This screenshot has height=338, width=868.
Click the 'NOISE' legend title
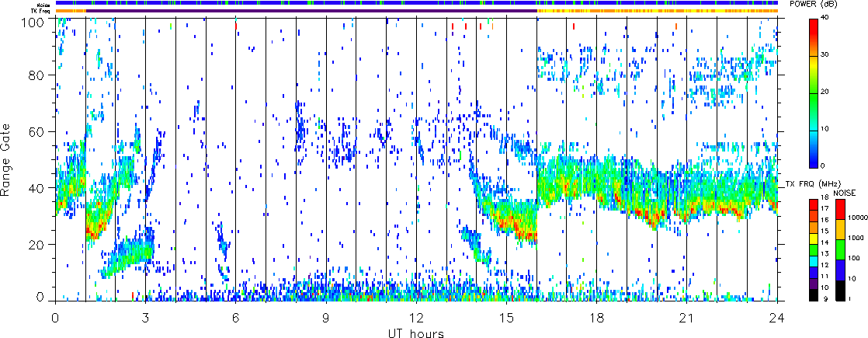(845, 192)
